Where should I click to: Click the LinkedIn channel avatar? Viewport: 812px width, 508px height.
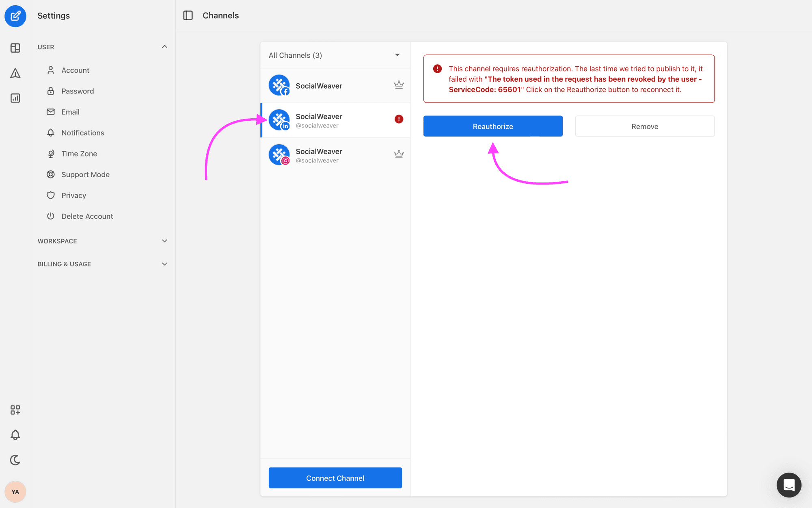(x=279, y=120)
